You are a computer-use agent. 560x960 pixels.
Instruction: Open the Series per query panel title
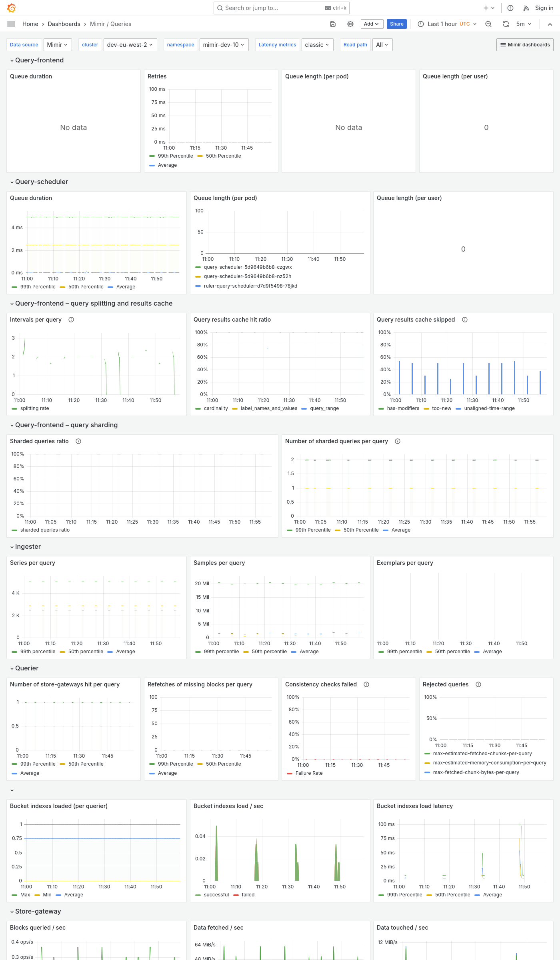[33, 563]
